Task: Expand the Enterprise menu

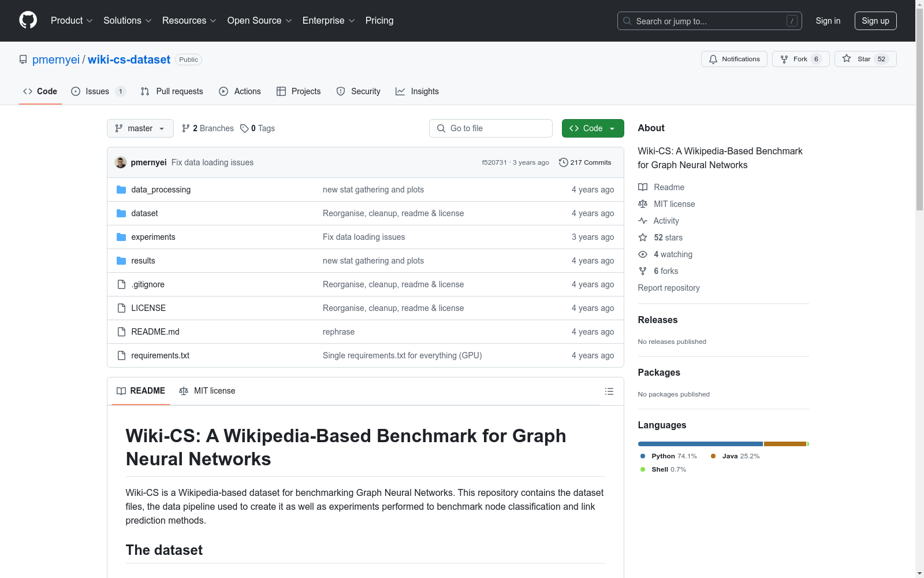Action: pyautogui.click(x=329, y=20)
